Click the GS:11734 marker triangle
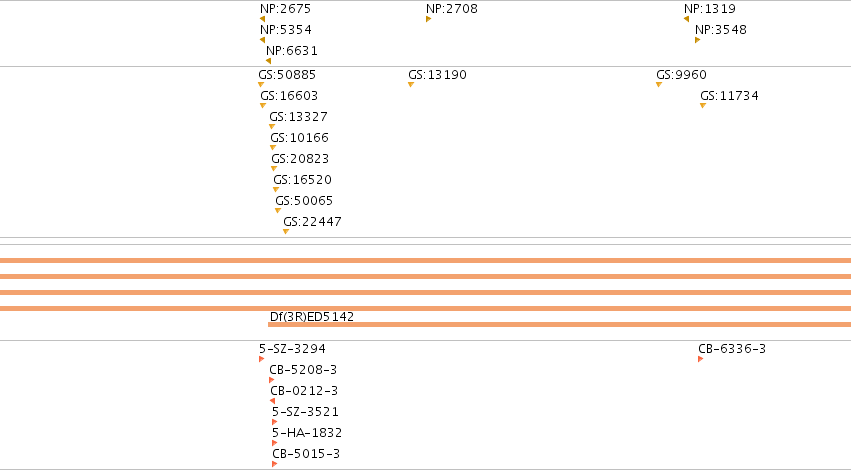Viewport: 851px width, 470px height. pyautogui.click(x=703, y=106)
